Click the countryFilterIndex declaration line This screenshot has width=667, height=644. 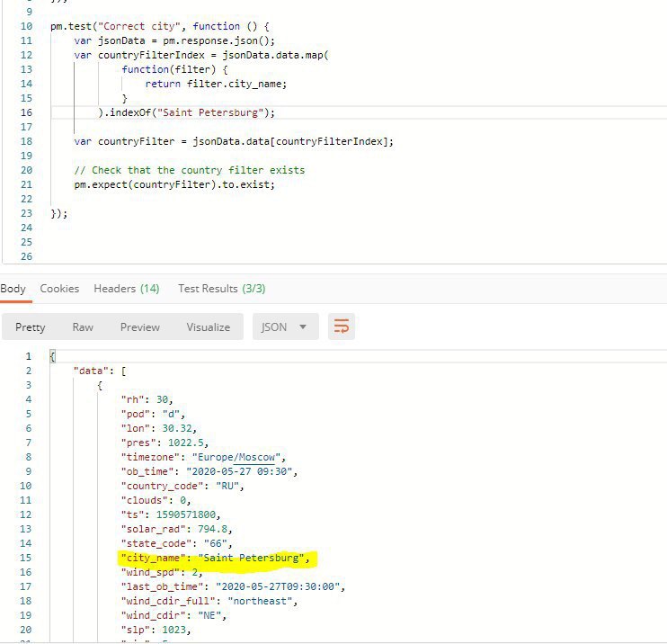point(201,56)
